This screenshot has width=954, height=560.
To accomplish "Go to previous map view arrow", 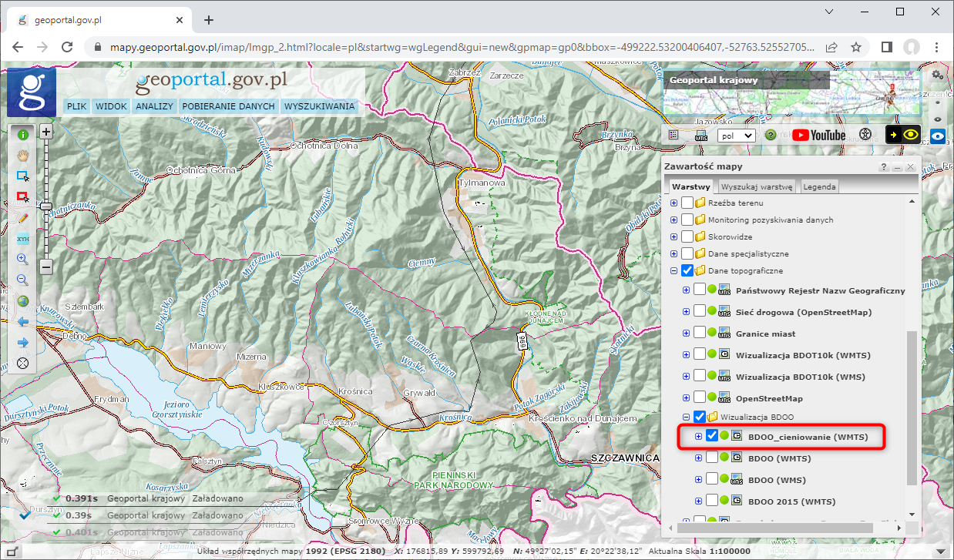I will click(x=22, y=322).
